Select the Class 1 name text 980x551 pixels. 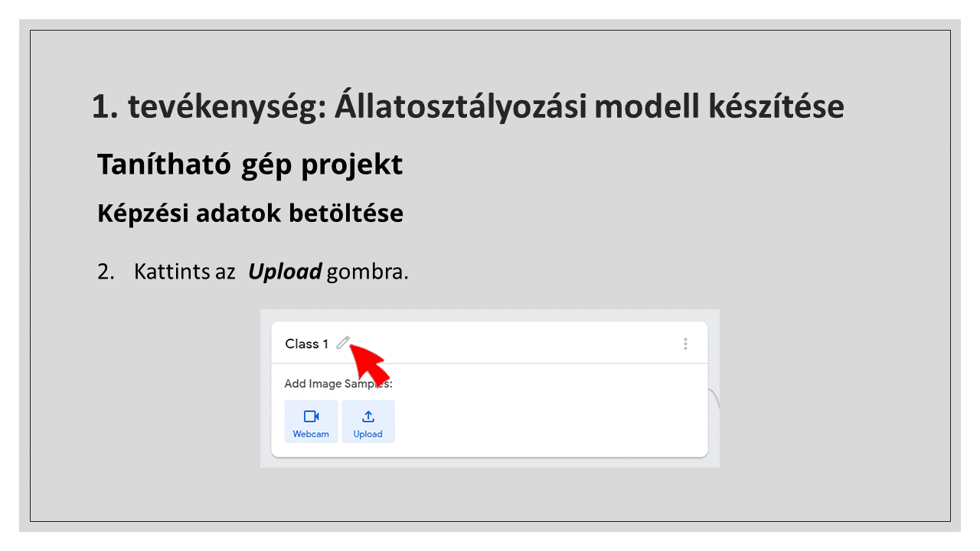pos(306,344)
